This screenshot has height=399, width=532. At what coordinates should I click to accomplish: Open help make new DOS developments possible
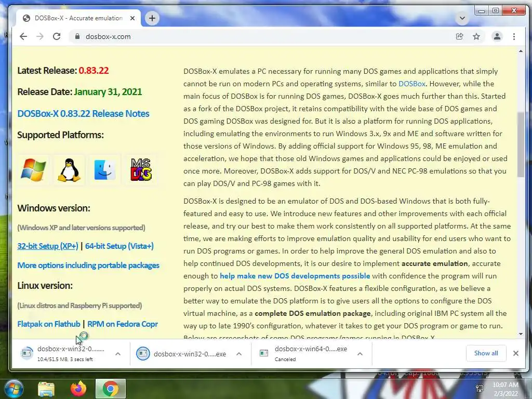click(295, 276)
